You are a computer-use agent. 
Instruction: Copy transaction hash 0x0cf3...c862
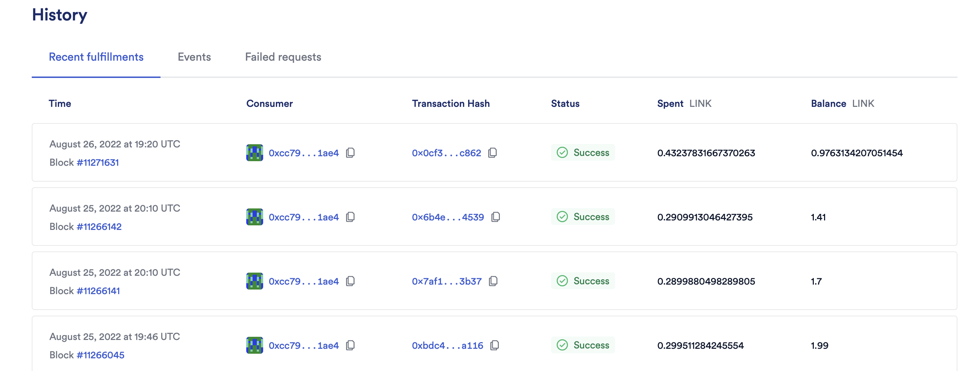click(493, 152)
